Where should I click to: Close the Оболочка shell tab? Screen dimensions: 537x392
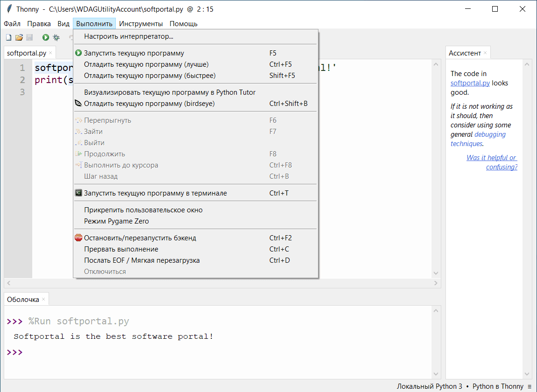click(43, 299)
